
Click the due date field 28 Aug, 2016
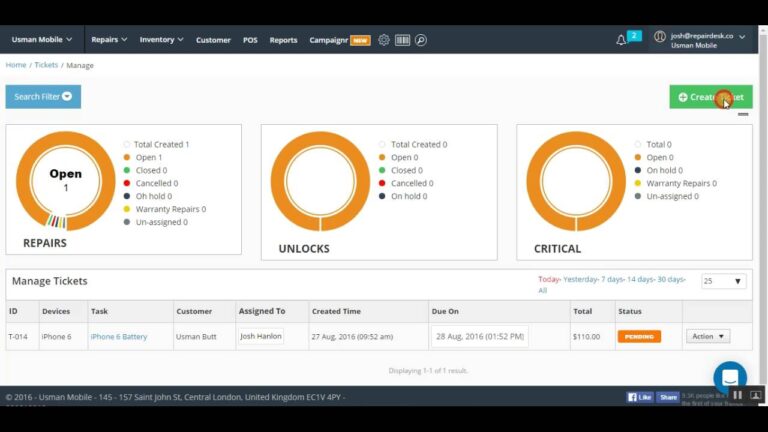point(480,336)
